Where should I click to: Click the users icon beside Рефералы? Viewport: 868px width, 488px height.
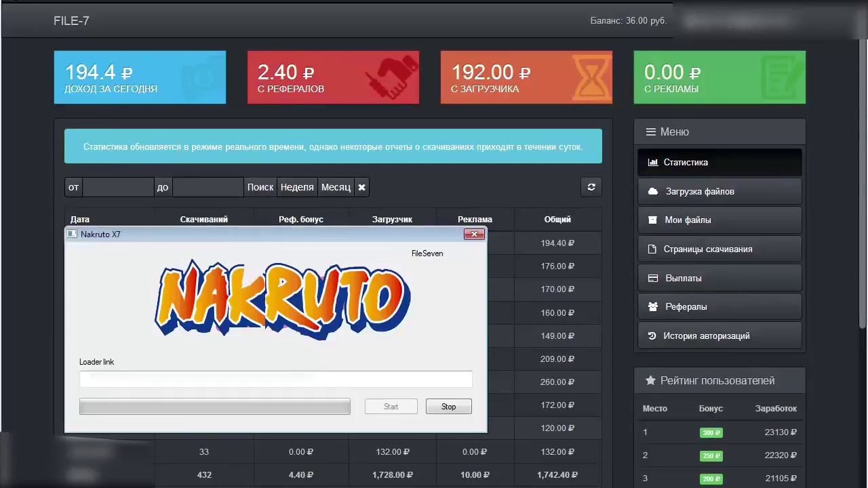(653, 306)
